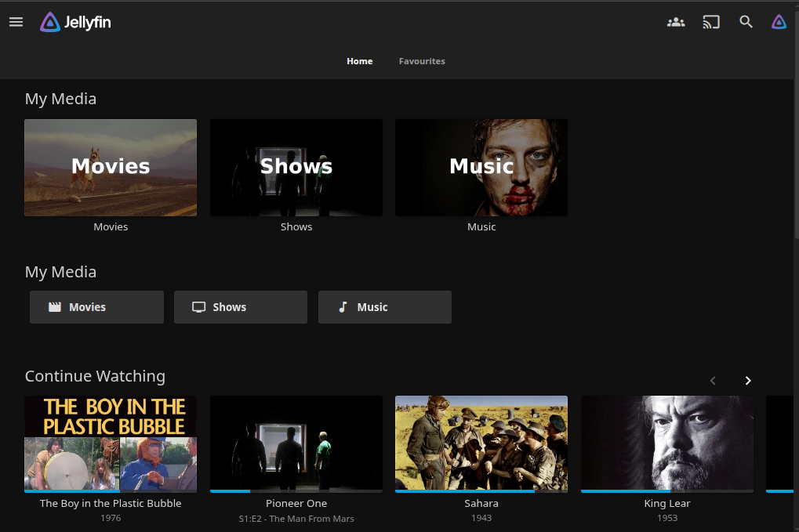Click the King Lear title link

667,504
